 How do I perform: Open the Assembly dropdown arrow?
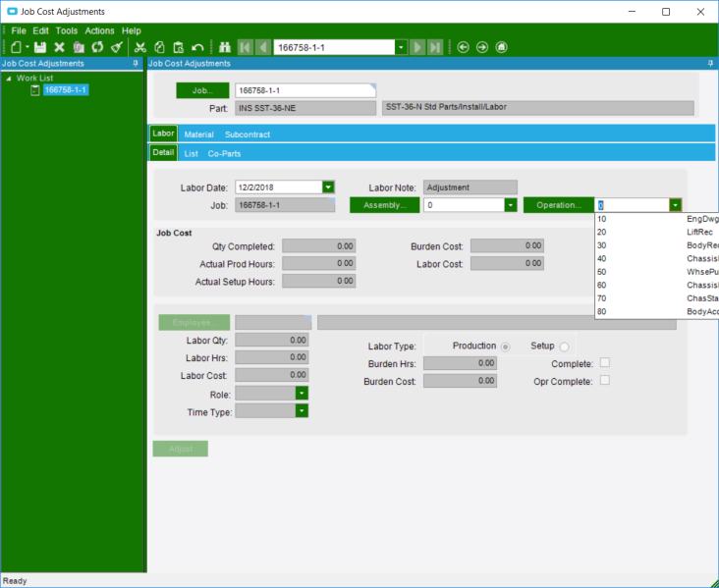click(511, 205)
